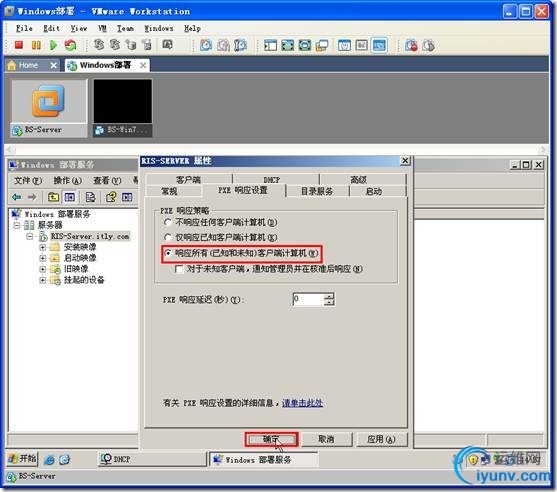
Task: Increase the PXE response delay spinner
Action: tap(329, 296)
